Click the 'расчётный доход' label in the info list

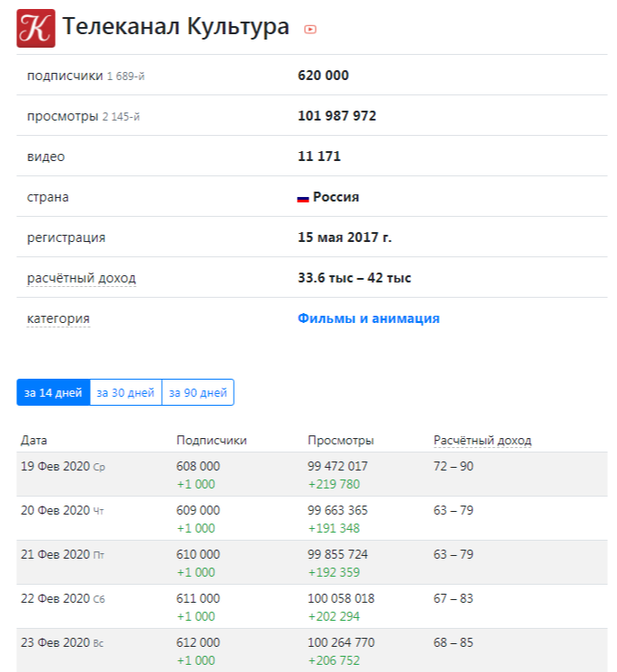(x=82, y=278)
